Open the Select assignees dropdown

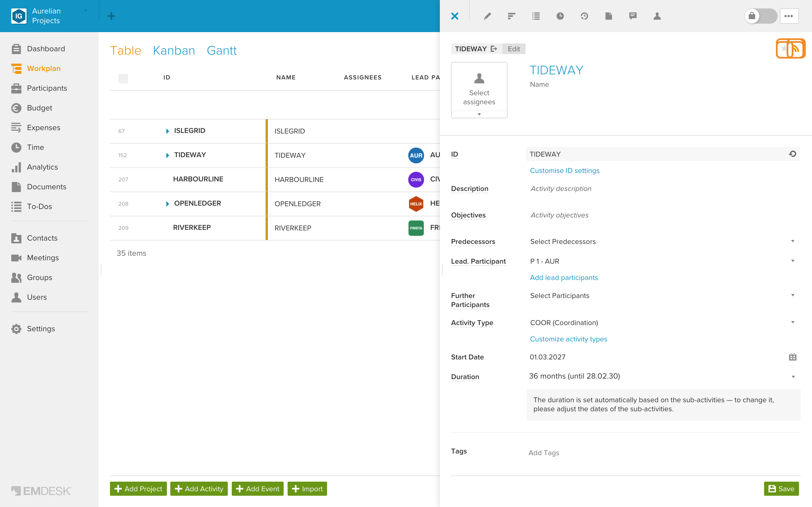pos(479,90)
